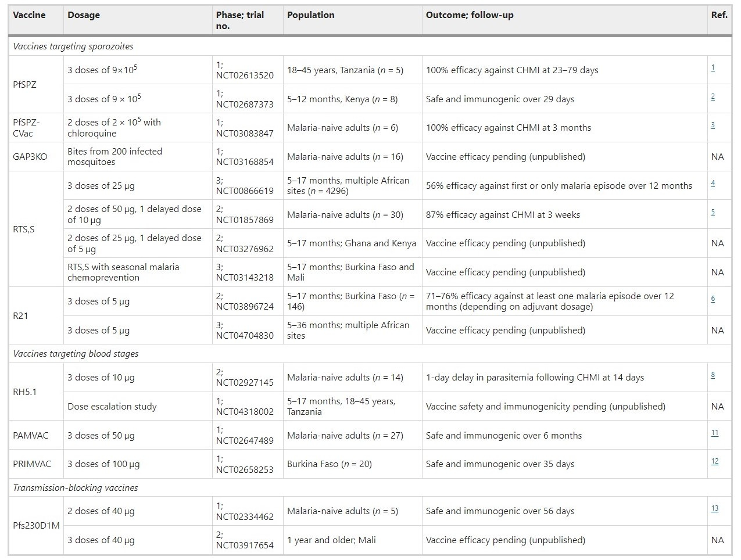The image size is (741, 560).
Task: Click the Transmission-blocking vaccines section heading
Action: tap(76, 488)
